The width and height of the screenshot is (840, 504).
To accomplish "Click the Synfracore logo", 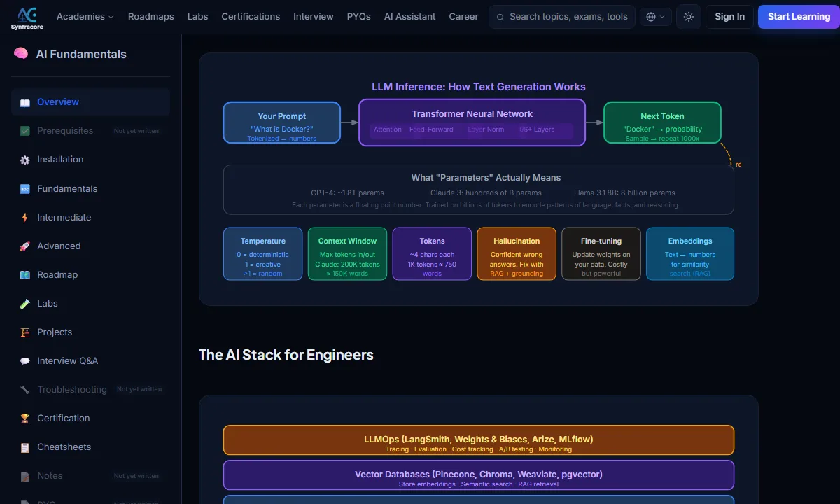I will point(27,17).
